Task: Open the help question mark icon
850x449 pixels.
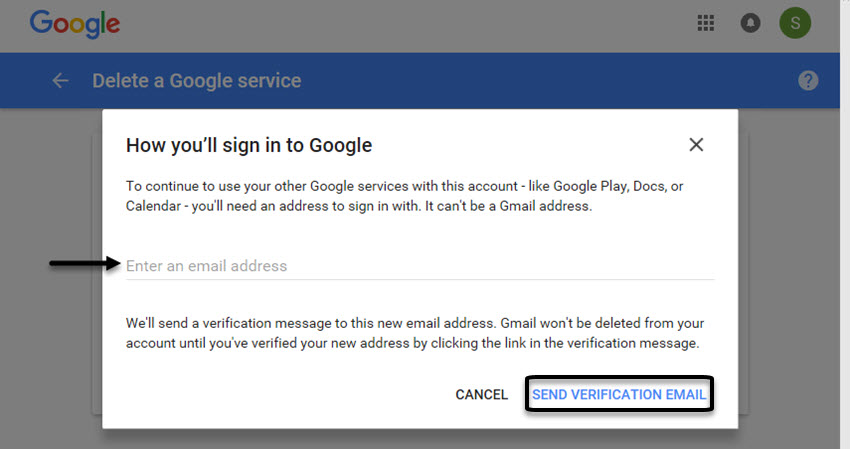Action: [x=808, y=81]
